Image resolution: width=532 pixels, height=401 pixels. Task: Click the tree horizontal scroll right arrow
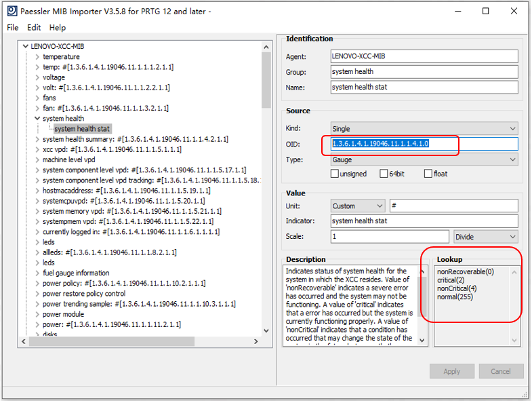(256, 341)
